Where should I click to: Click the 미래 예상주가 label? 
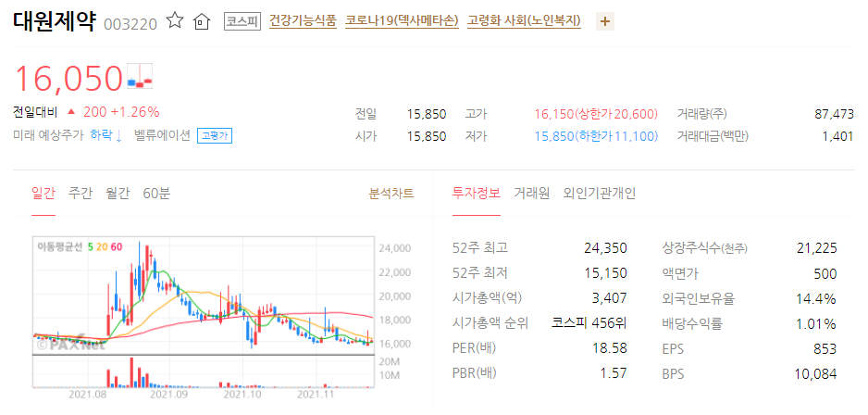(48, 135)
